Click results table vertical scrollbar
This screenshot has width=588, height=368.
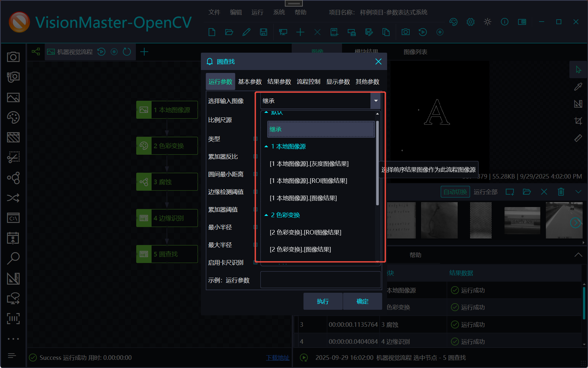[x=584, y=303]
